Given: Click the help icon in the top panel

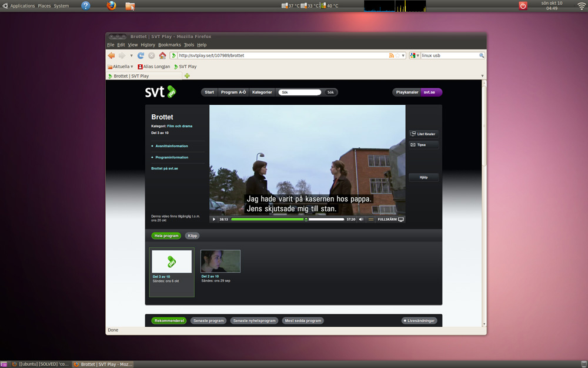Looking at the screenshot, I should (85, 6).
